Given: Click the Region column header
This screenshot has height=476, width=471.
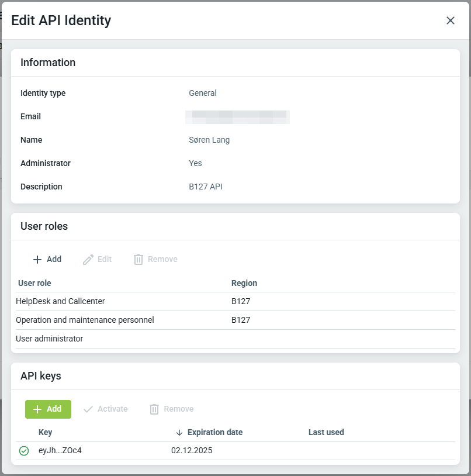Looking at the screenshot, I should tap(244, 284).
